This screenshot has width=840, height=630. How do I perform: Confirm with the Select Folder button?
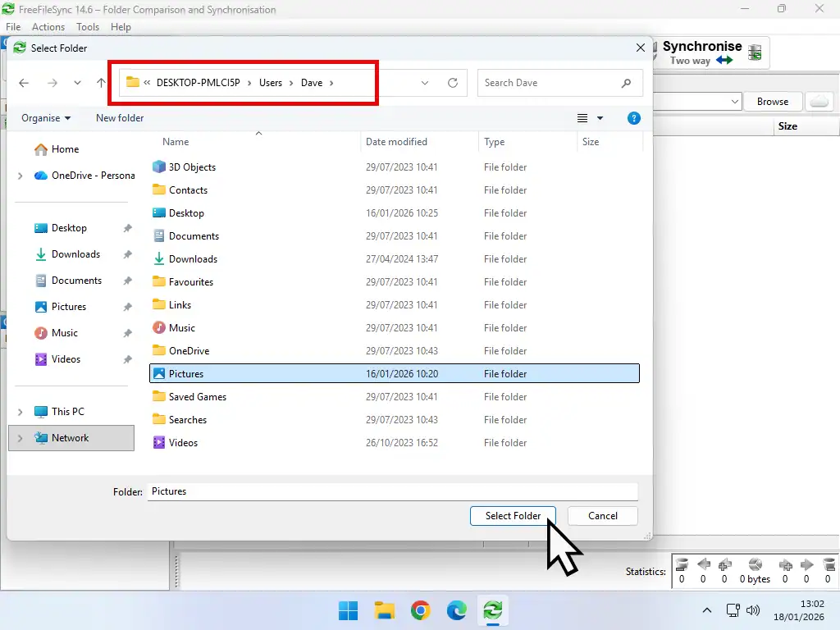point(513,516)
